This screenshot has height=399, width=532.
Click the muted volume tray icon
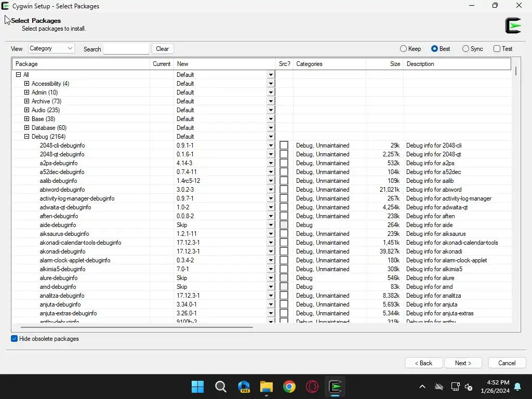469,387
